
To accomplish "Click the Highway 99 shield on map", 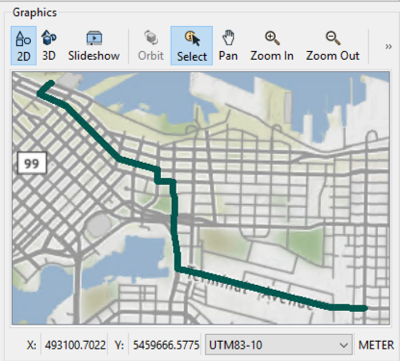I will coord(32,163).
